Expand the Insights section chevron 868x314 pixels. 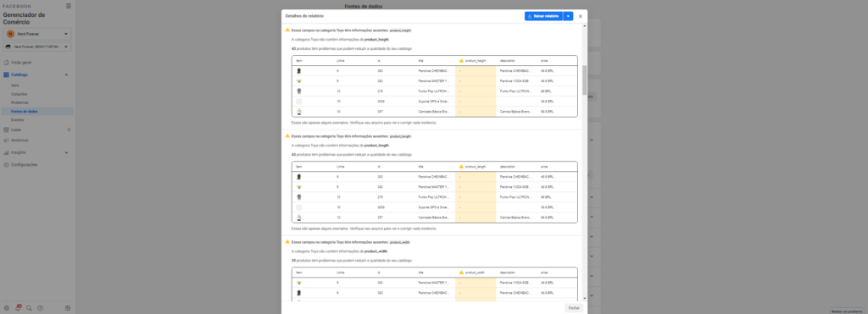(x=66, y=152)
